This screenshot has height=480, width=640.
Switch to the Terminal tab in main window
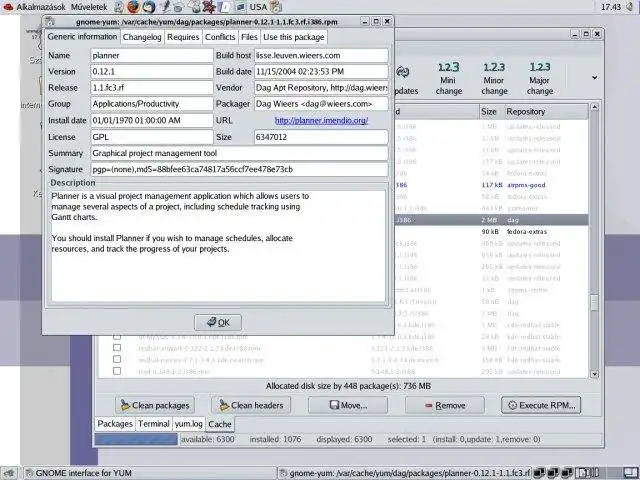153,424
